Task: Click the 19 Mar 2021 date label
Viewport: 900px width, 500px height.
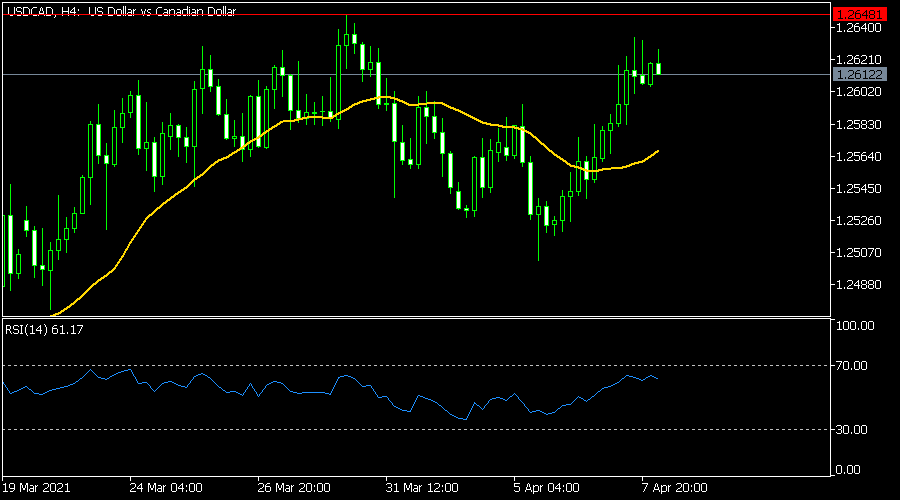Action: point(36,488)
